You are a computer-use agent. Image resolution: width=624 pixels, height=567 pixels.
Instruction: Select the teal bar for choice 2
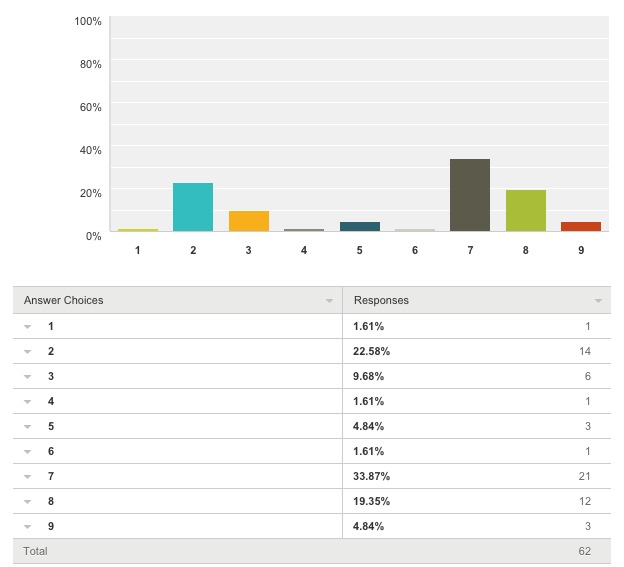coord(193,207)
